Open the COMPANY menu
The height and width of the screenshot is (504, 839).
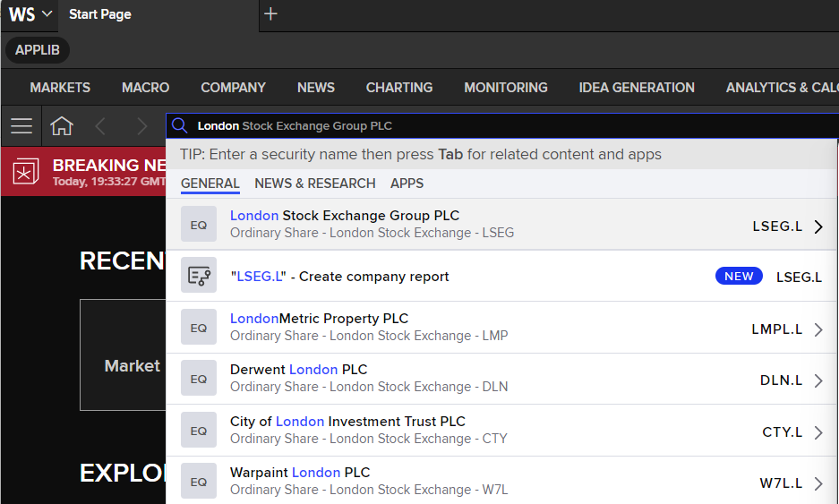tap(234, 87)
